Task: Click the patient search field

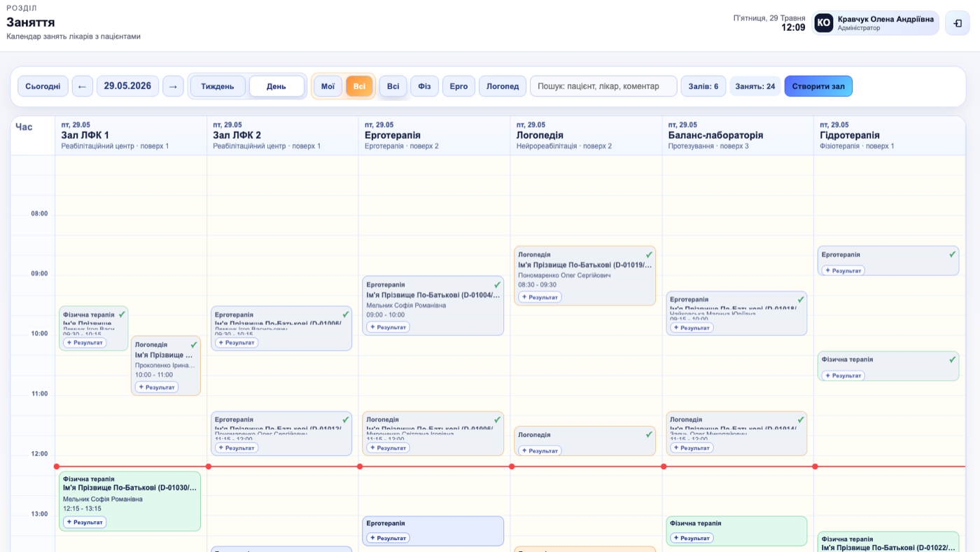Action: pos(603,86)
